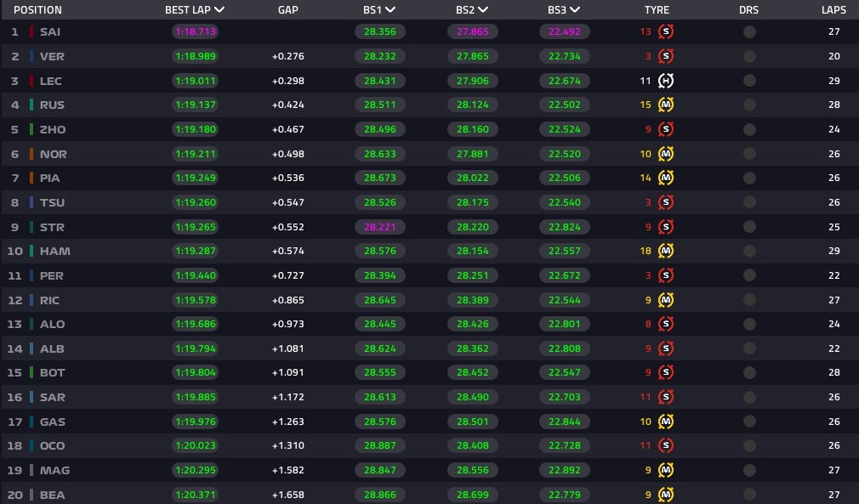Open the BS3 column dropdown chevron
This screenshot has height=504, width=859.
574,10
